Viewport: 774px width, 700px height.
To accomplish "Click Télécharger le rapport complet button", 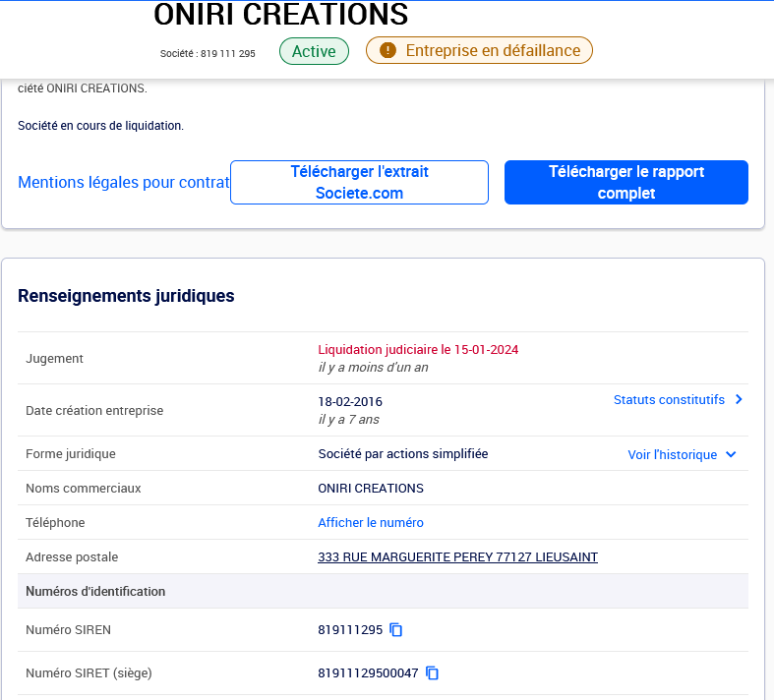I will pyautogui.click(x=626, y=182).
